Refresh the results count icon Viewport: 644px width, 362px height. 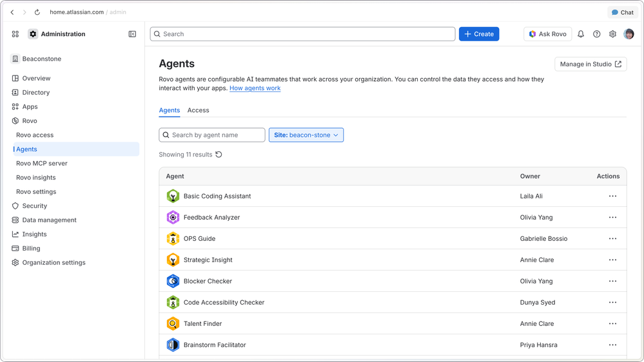coord(219,155)
